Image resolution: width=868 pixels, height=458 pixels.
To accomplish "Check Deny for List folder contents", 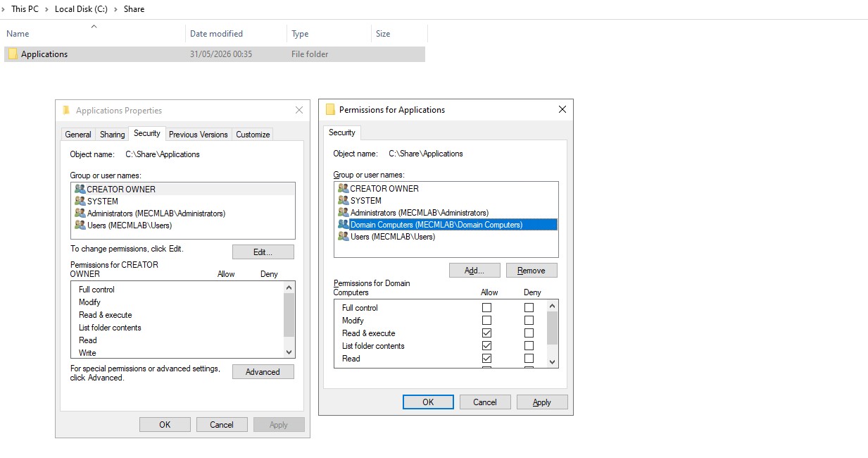I will (x=529, y=346).
